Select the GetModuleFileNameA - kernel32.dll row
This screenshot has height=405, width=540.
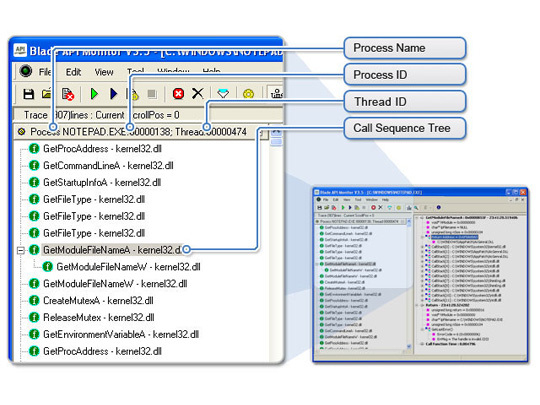tap(112, 250)
